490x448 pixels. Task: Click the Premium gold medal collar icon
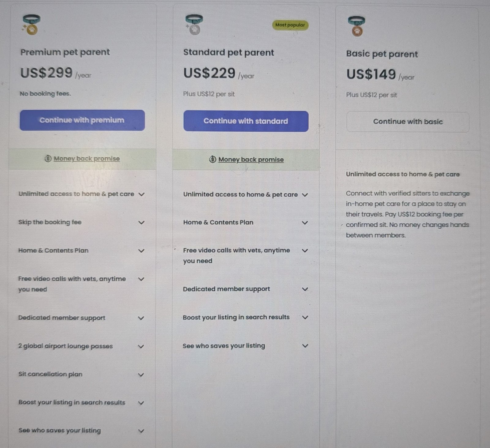31,25
